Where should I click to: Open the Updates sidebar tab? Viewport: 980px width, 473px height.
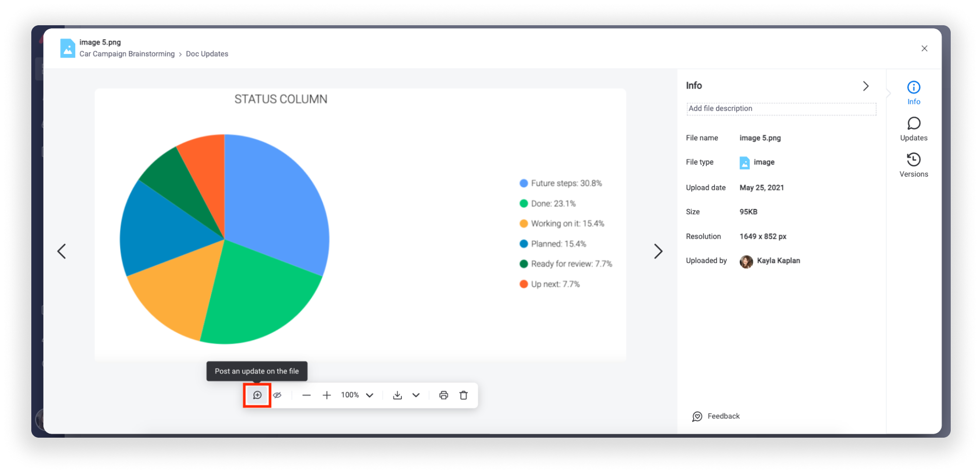click(914, 129)
